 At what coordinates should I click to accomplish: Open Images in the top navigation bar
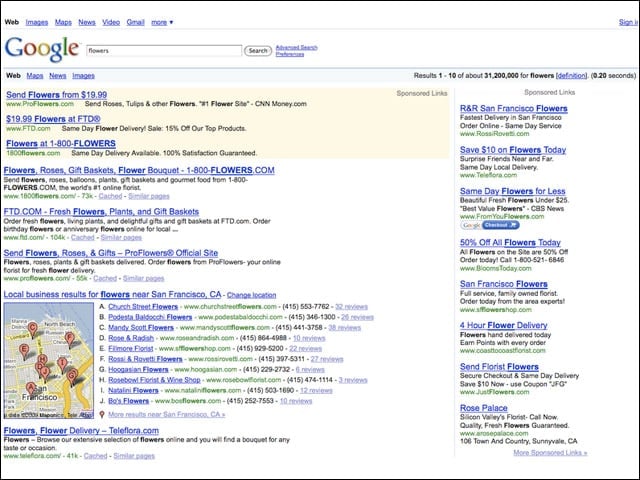tap(37, 22)
